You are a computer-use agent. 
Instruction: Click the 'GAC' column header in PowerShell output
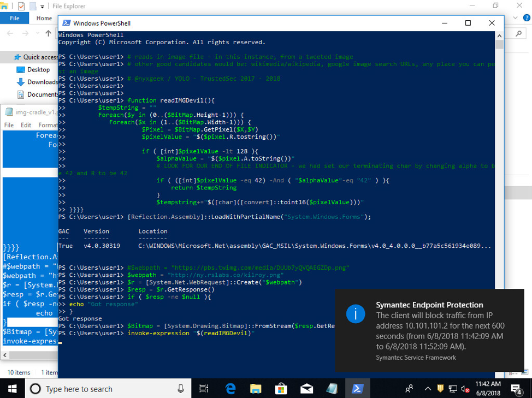click(x=64, y=231)
